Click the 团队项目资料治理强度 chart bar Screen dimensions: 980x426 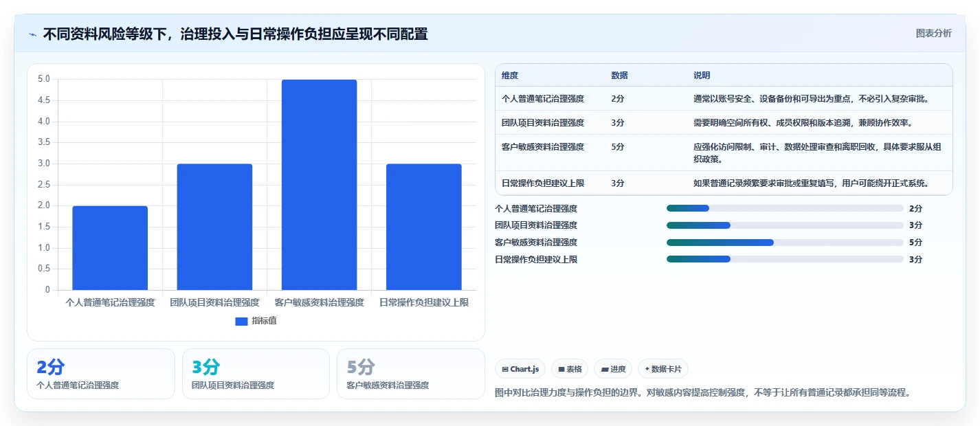(214, 227)
